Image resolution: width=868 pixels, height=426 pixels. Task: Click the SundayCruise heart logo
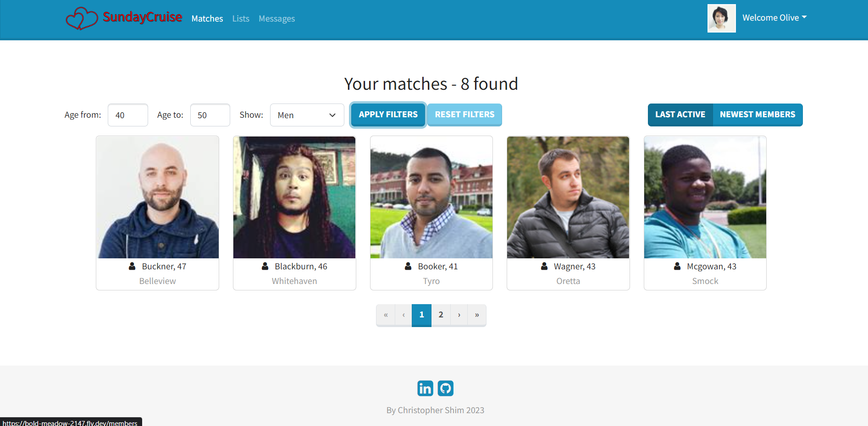point(82,18)
